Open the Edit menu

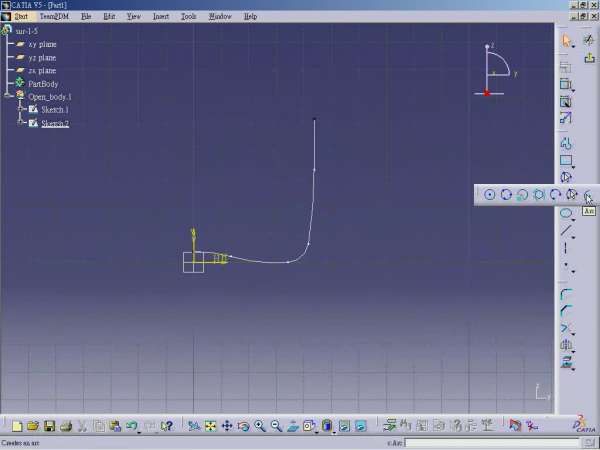[x=109, y=16]
